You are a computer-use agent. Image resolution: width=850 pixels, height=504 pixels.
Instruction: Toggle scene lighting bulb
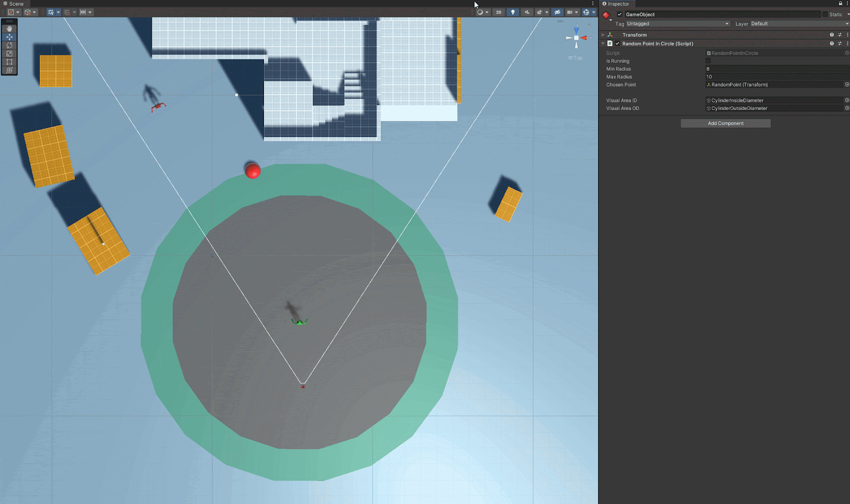click(x=513, y=12)
